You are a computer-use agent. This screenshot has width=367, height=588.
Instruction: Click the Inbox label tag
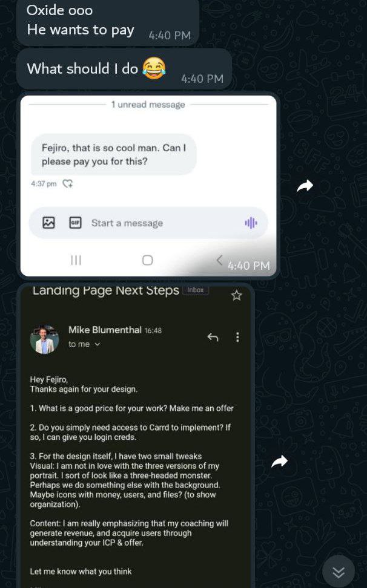coord(195,290)
